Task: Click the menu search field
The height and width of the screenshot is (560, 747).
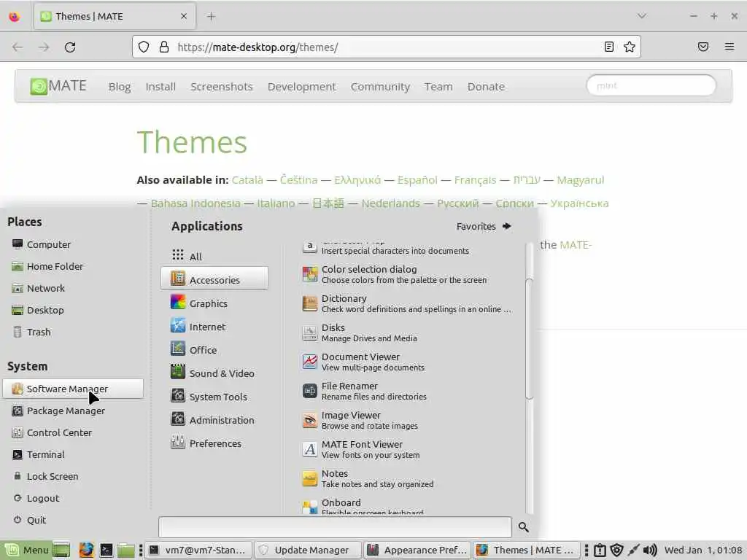Action: 335,527
